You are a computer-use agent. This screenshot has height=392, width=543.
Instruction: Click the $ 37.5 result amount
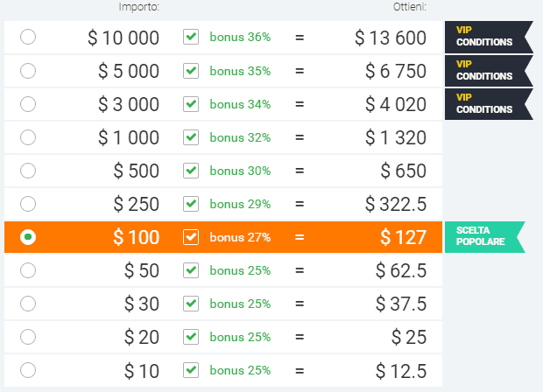pyautogui.click(x=401, y=304)
